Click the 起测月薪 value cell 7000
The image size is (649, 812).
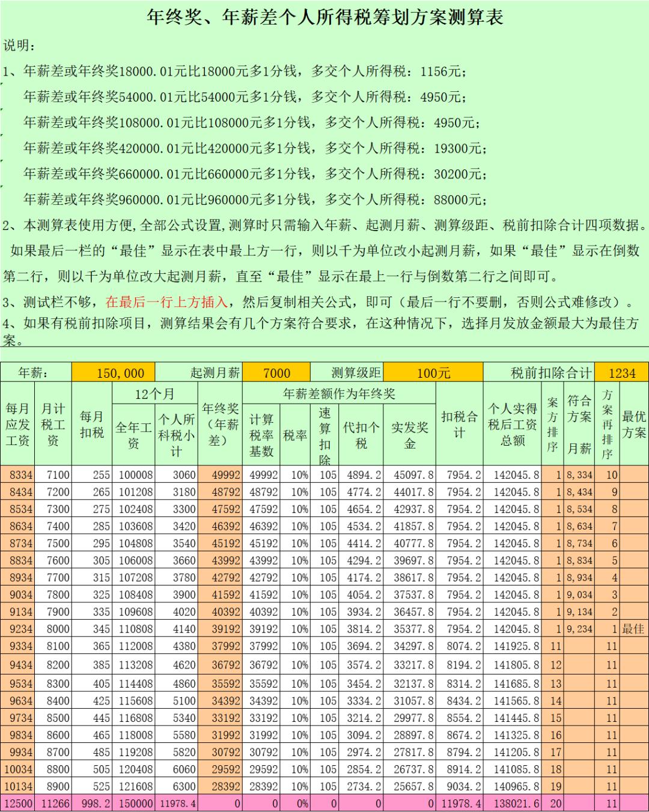click(x=278, y=373)
